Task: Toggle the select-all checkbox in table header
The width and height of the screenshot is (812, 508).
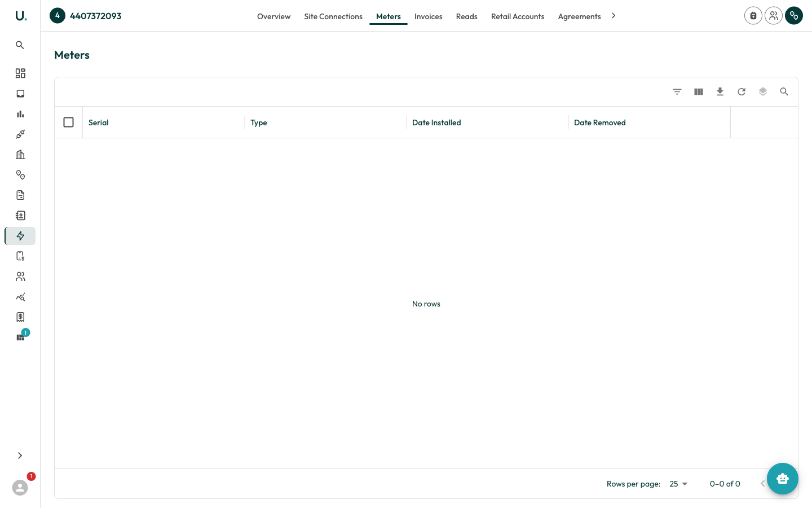Action: [69, 122]
